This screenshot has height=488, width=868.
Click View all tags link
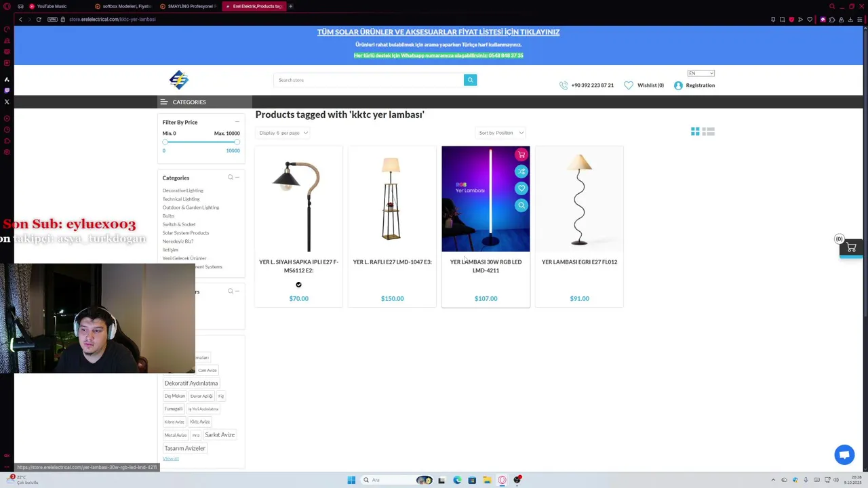pos(171,459)
